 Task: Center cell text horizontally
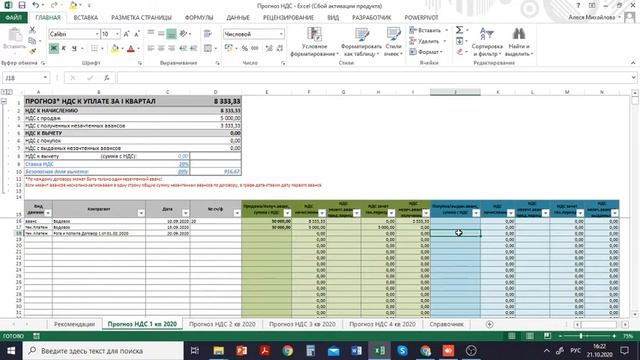tap(161, 49)
